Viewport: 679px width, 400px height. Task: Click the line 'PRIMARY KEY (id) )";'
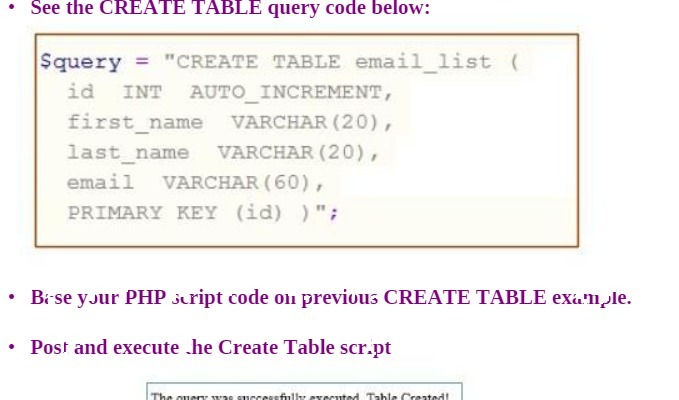coord(203,213)
